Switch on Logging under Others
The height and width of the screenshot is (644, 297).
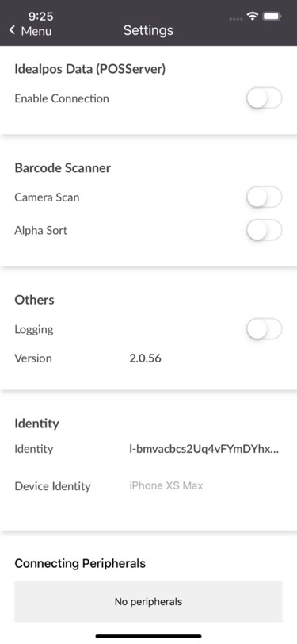(265, 329)
